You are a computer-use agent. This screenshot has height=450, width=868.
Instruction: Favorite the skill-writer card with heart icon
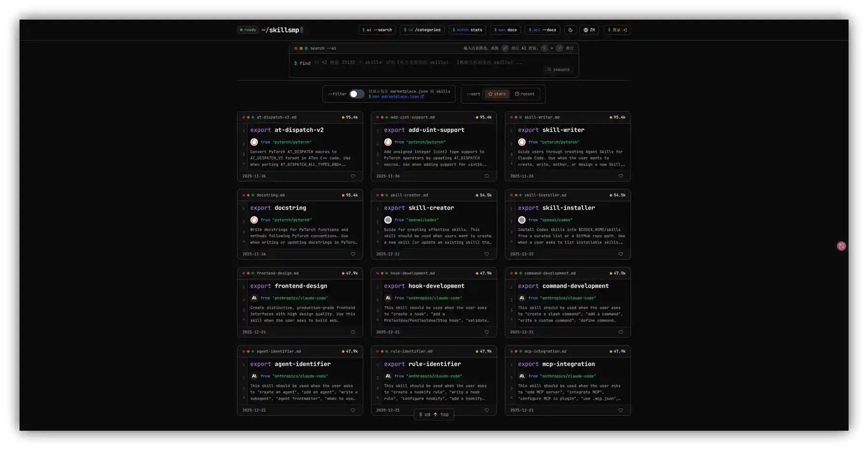click(x=621, y=176)
